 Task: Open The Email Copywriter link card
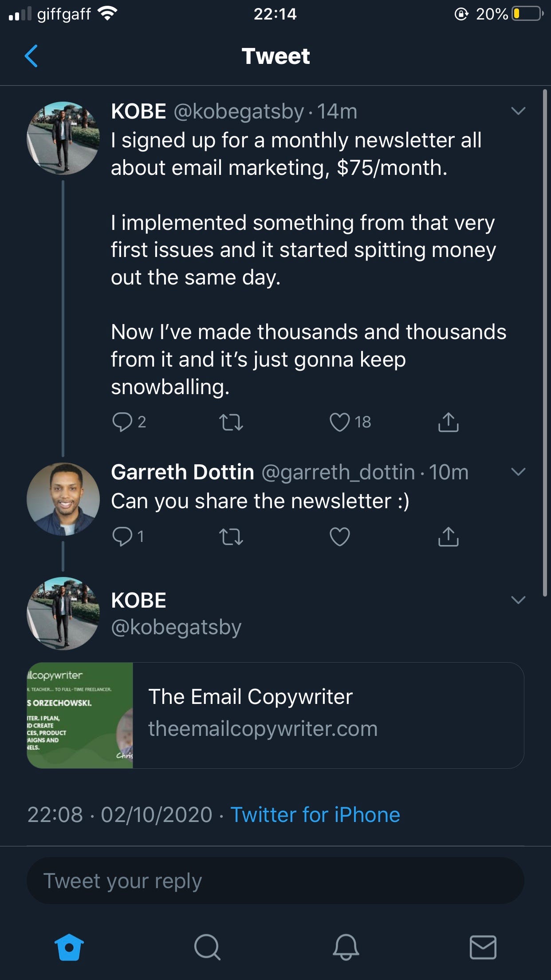pyautogui.click(x=275, y=715)
